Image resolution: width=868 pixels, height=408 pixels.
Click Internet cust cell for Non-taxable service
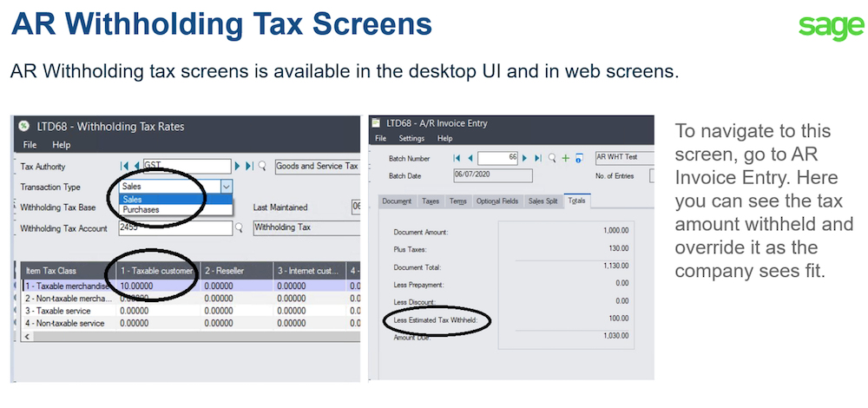pos(311,323)
